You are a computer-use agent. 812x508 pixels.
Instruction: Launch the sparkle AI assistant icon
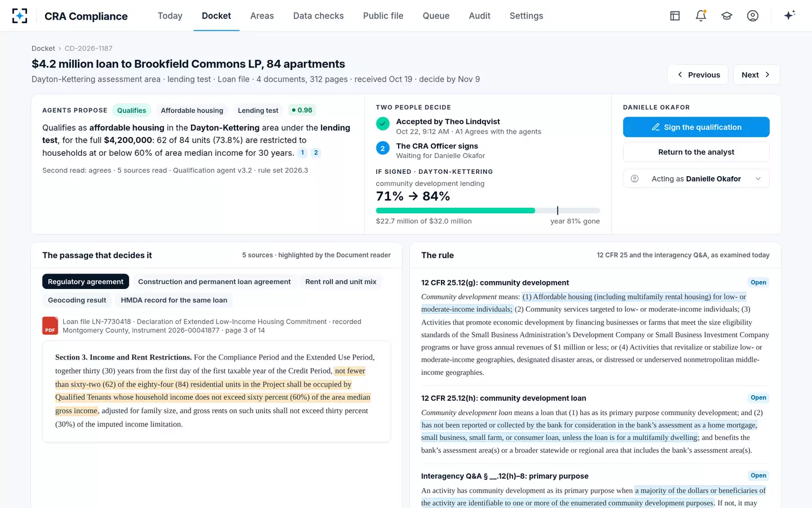pos(789,15)
